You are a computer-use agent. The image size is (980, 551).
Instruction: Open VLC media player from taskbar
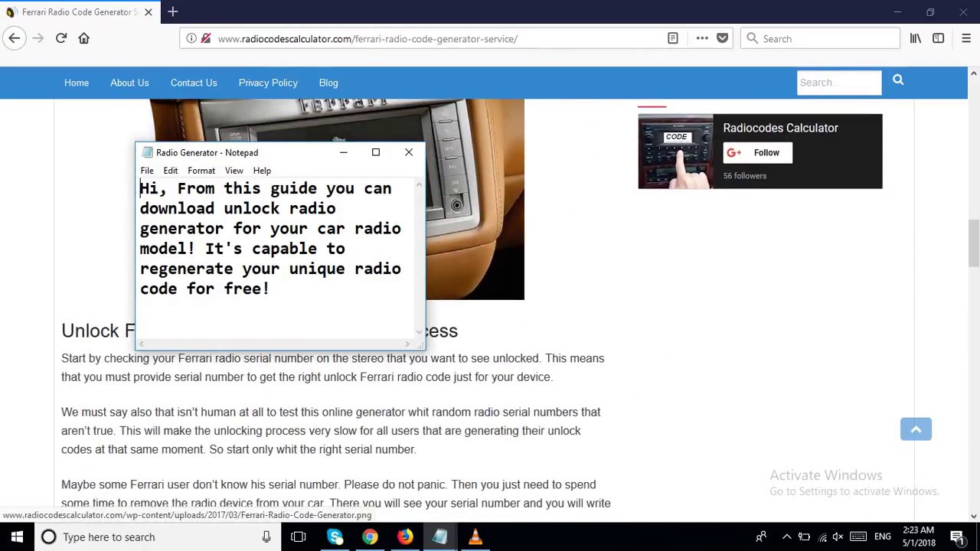475,537
